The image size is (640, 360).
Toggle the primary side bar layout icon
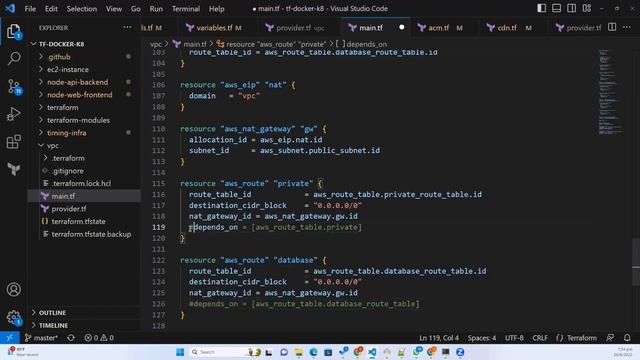(x=542, y=8)
